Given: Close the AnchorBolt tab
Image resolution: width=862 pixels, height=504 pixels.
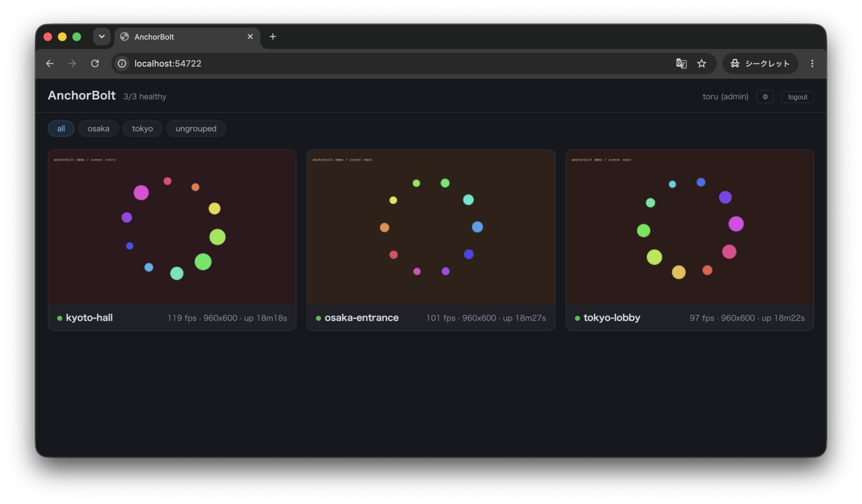Looking at the screenshot, I should [x=250, y=37].
